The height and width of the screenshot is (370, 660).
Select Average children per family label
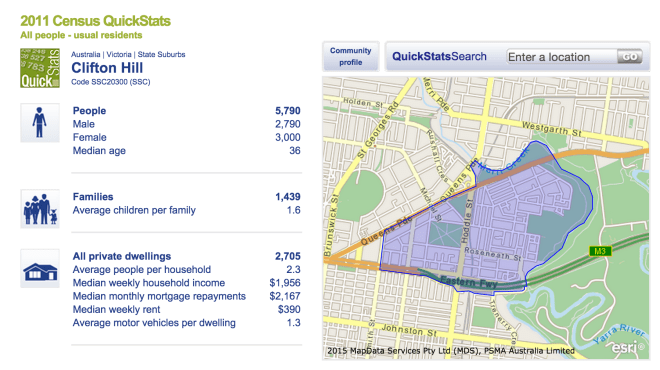pos(134,210)
